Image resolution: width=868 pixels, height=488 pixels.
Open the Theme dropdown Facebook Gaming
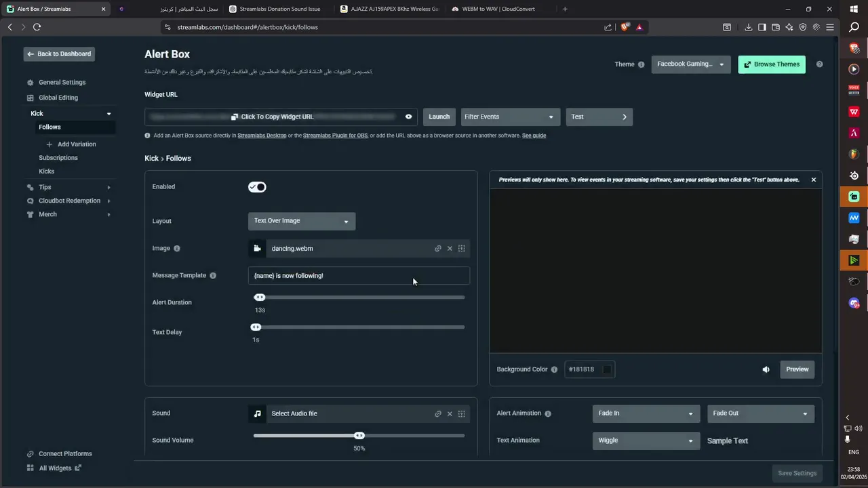(x=691, y=64)
